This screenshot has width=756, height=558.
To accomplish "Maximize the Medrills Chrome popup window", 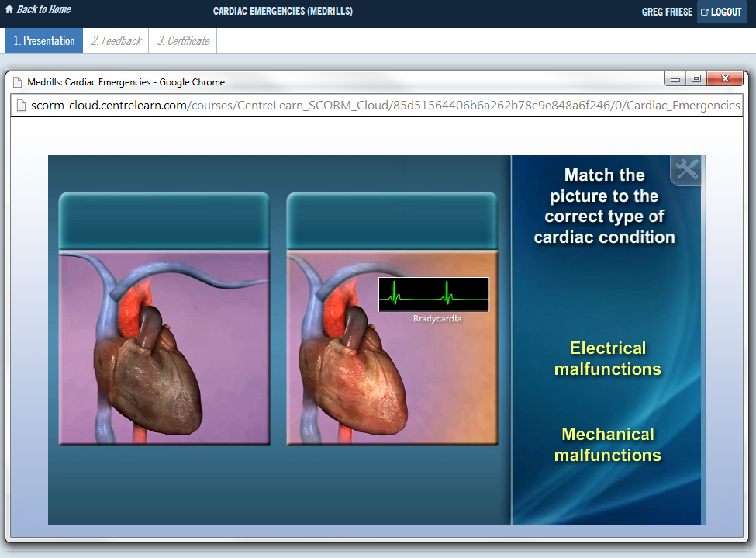I will coord(696,78).
